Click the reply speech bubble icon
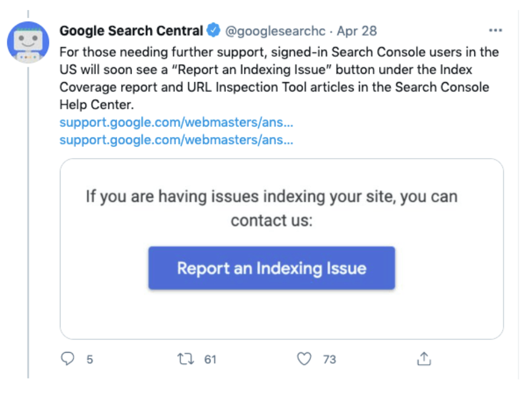 click(67, 359)
